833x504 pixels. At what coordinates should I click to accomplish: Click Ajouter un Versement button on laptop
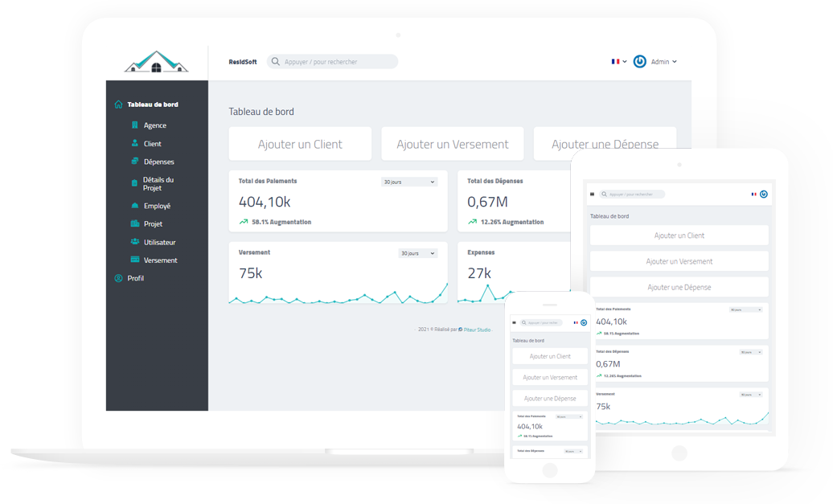pyautogui.click(x=453, y=144)
